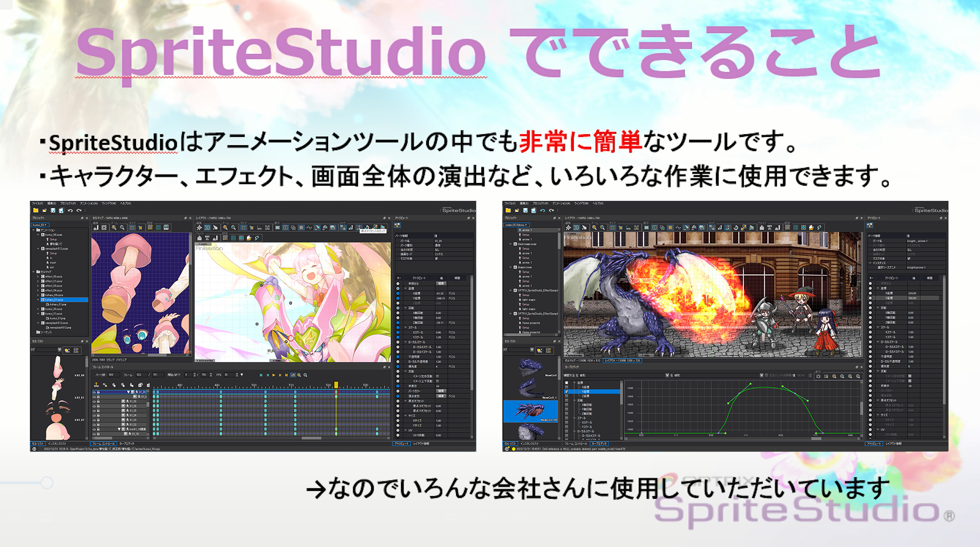Click rotate-lock icon in right layout toolbar

[736, 228]
